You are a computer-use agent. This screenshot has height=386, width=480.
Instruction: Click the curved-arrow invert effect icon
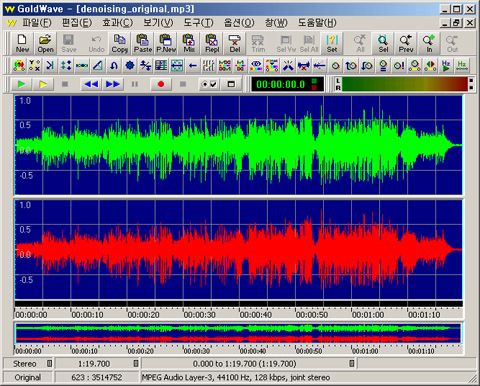114,66
